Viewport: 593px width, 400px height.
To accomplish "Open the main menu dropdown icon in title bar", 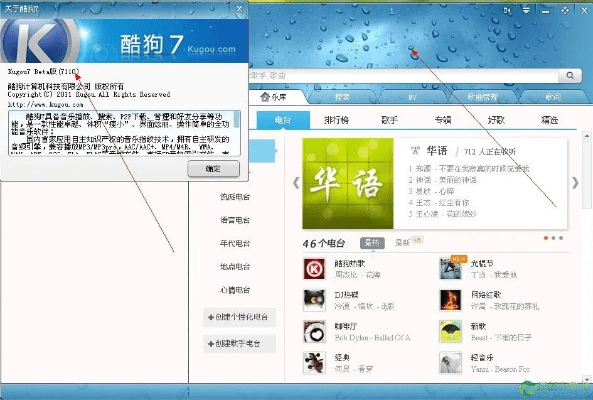I will 526,10.
